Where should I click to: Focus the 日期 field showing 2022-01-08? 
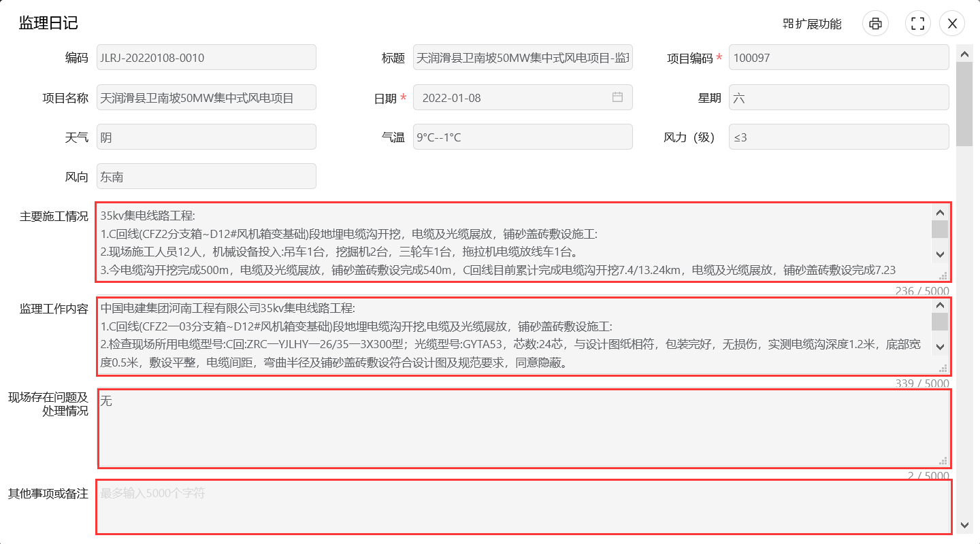523,97
